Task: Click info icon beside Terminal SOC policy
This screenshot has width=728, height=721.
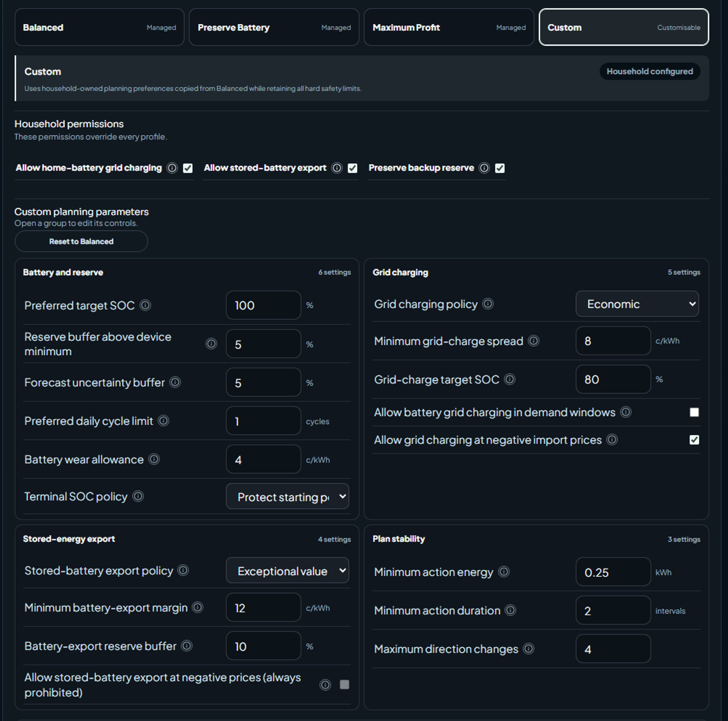Action: click(x=138, y=496)
